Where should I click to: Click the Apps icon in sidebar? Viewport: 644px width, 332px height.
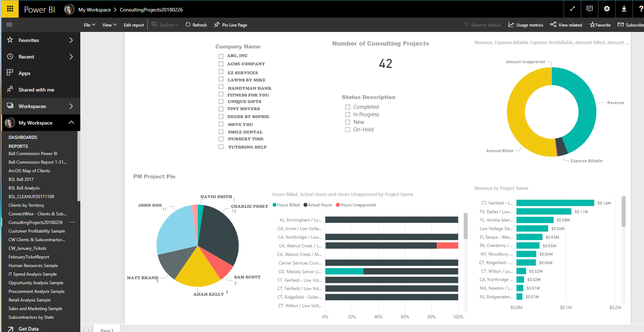(10, 73)
